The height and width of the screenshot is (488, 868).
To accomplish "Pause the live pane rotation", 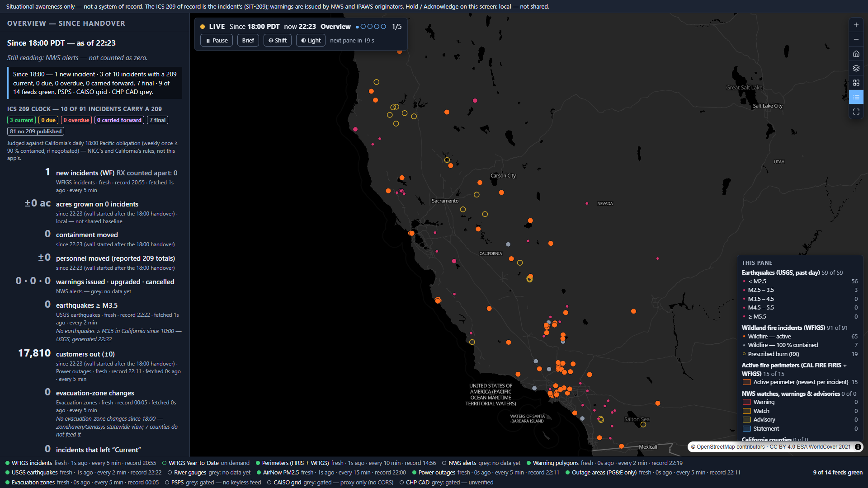I will pos(217,40).
